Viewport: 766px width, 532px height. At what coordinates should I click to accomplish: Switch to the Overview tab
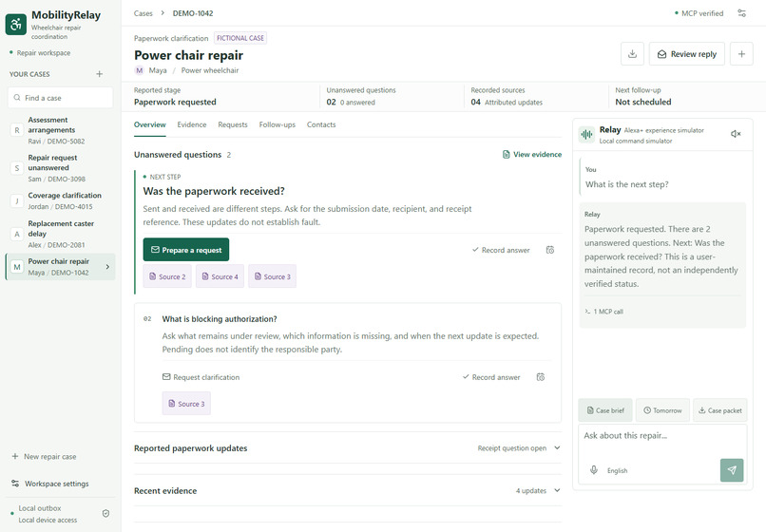point(150,124)
